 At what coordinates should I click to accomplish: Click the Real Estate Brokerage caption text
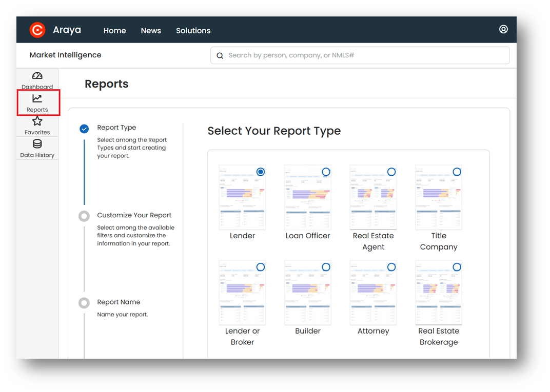[x=439, y=337]
